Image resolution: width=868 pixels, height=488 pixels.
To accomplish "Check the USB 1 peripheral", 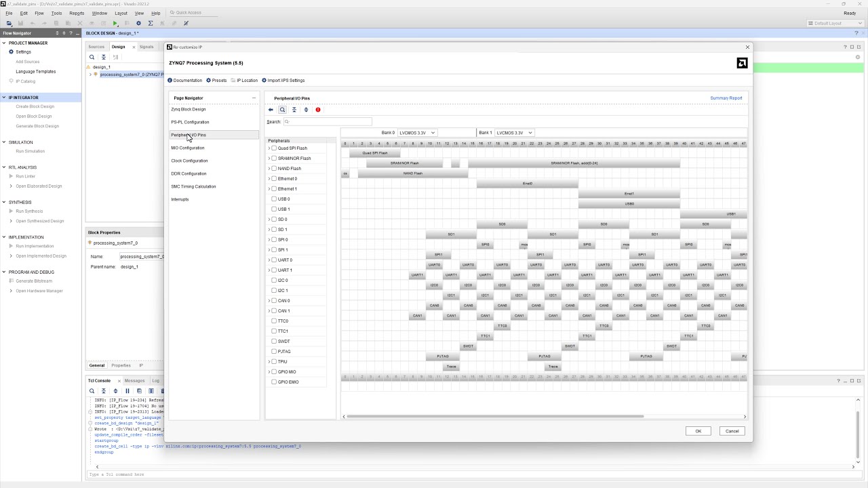I will click(274, 209).
